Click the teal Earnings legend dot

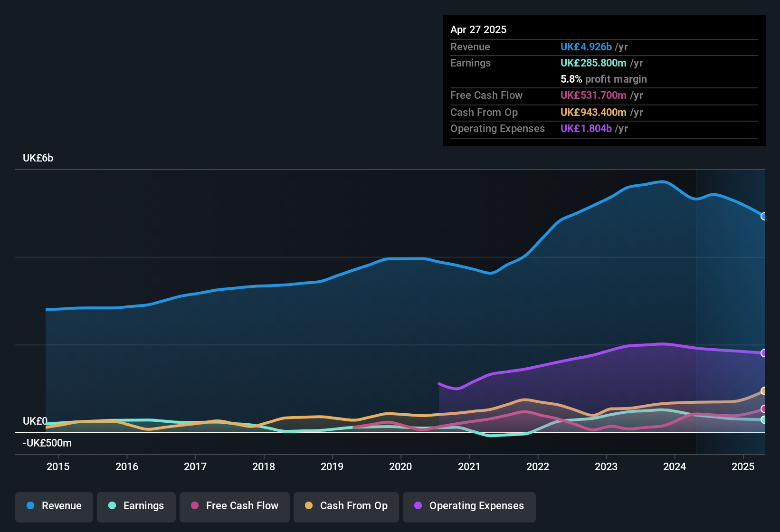coord(112,506)
